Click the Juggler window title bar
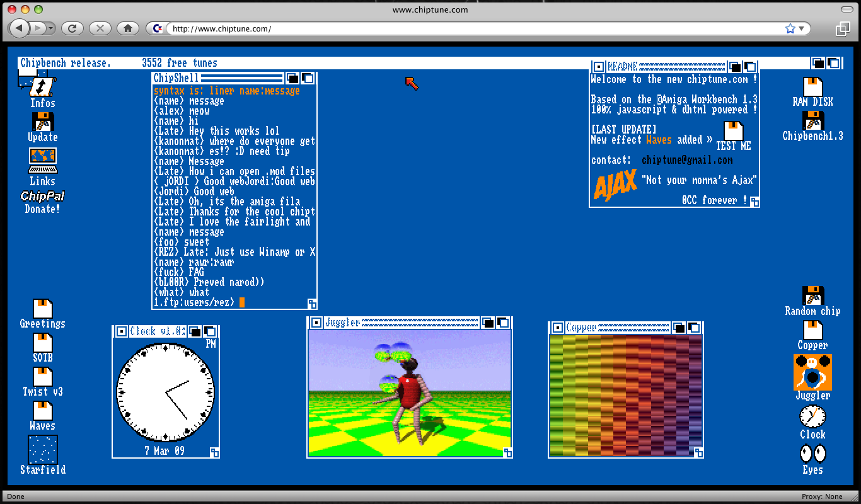 [x=402, y=323]
